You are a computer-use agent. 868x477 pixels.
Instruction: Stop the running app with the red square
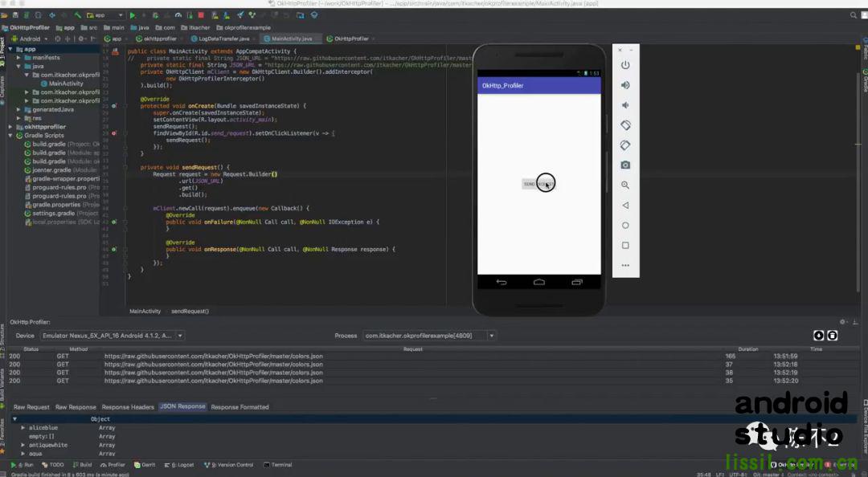(x=201, y=15)
